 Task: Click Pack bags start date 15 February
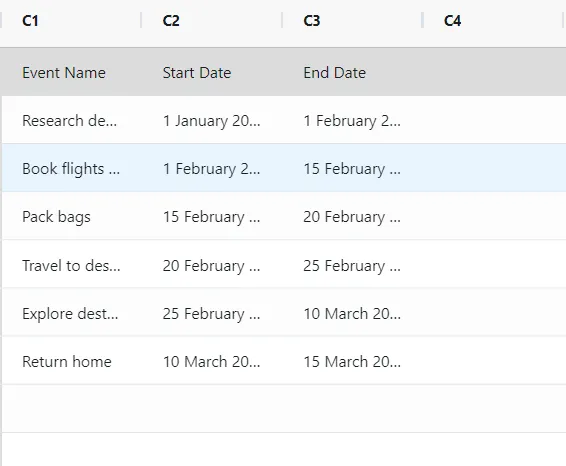pos(212,216)
